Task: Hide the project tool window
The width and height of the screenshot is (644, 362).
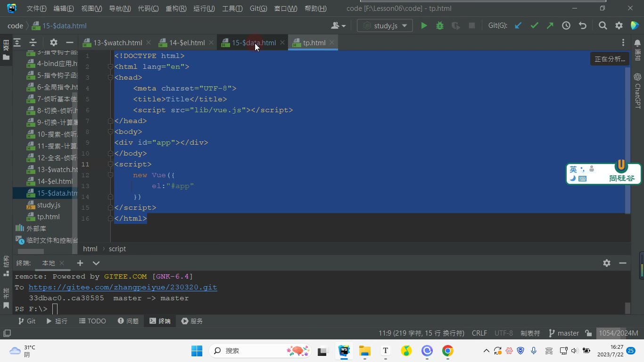Action: click(70, 42)
